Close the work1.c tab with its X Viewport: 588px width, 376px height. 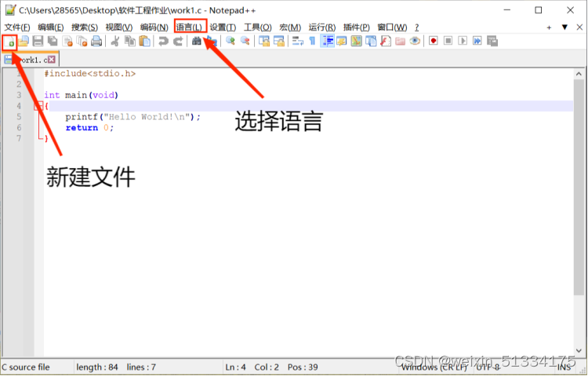[52, 60]
